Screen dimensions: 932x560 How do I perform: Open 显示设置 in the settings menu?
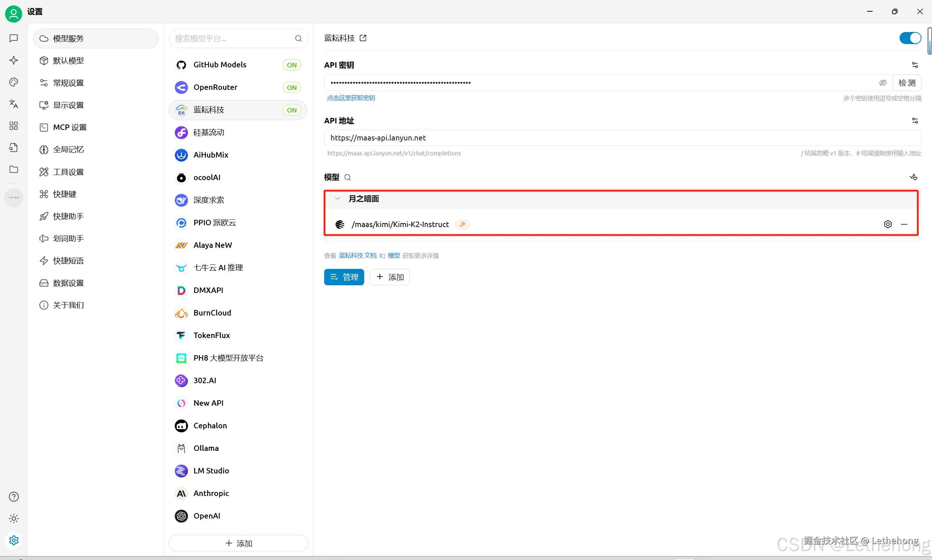(68, 105)
